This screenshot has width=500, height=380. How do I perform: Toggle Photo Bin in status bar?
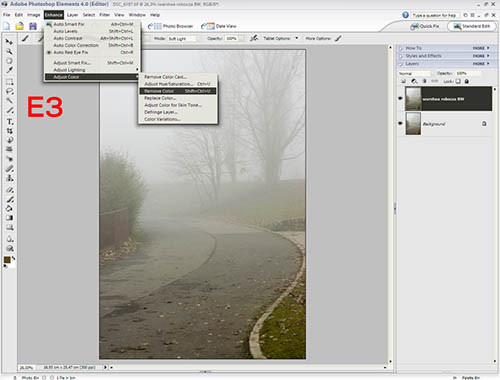26,377
